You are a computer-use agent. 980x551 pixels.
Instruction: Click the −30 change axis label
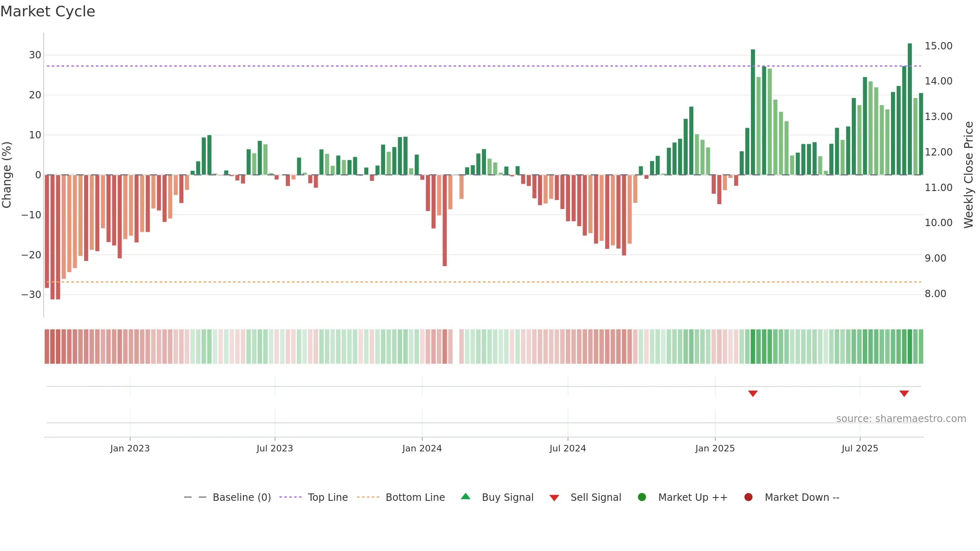(x=31, y=295)
